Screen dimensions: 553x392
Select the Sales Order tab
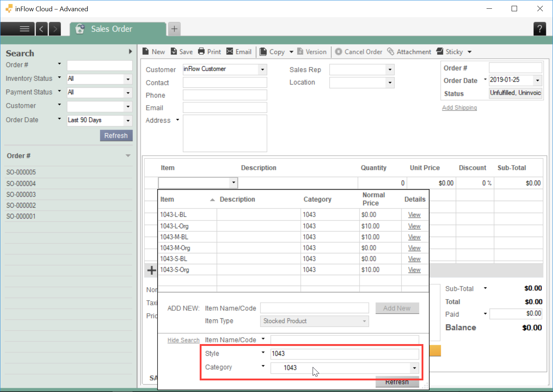coord(118,29)
